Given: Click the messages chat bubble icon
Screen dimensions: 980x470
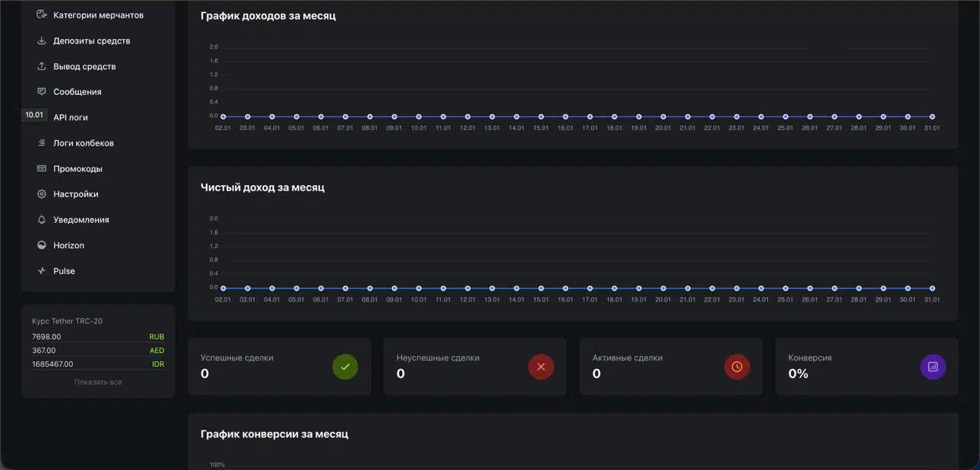Looking at the screenshot, I should [x=42, y=92].
